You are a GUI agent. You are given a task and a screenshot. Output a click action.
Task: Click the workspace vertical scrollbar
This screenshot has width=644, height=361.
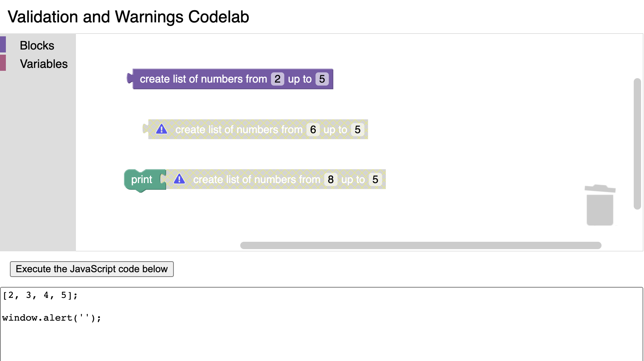click(x=637, y=143)
